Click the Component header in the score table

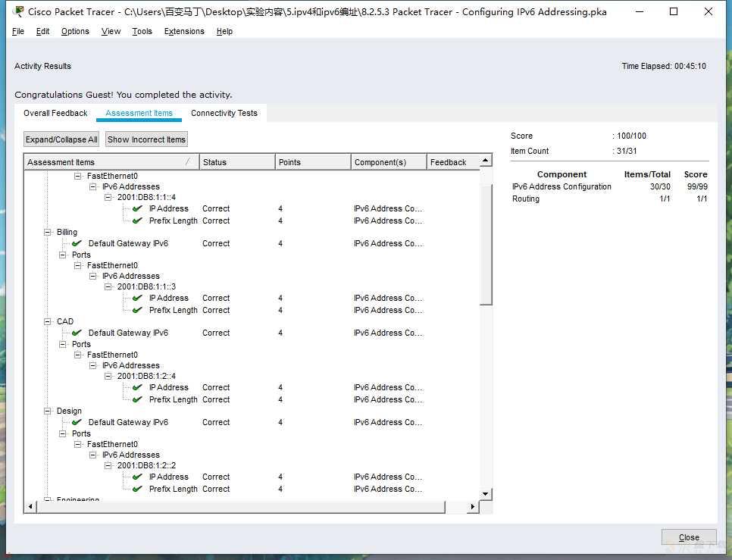(x=562, y=174)
